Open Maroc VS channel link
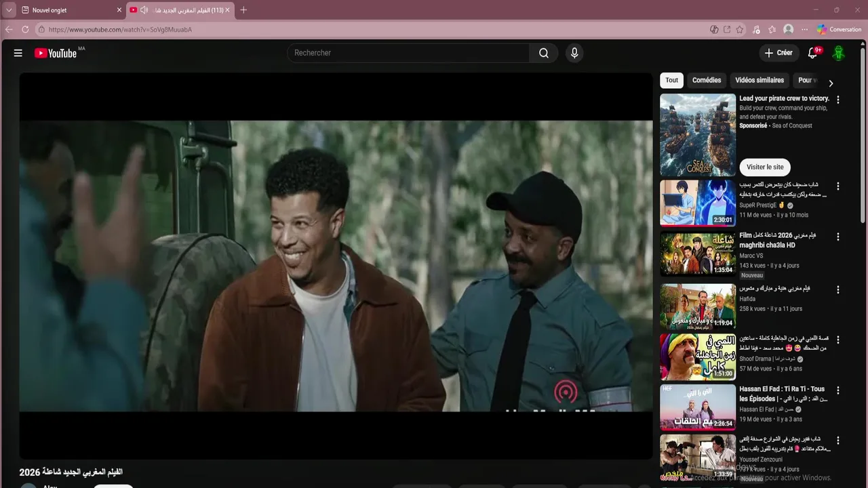The height and width of the screenshot is (488, 868). tap(751, 256)
